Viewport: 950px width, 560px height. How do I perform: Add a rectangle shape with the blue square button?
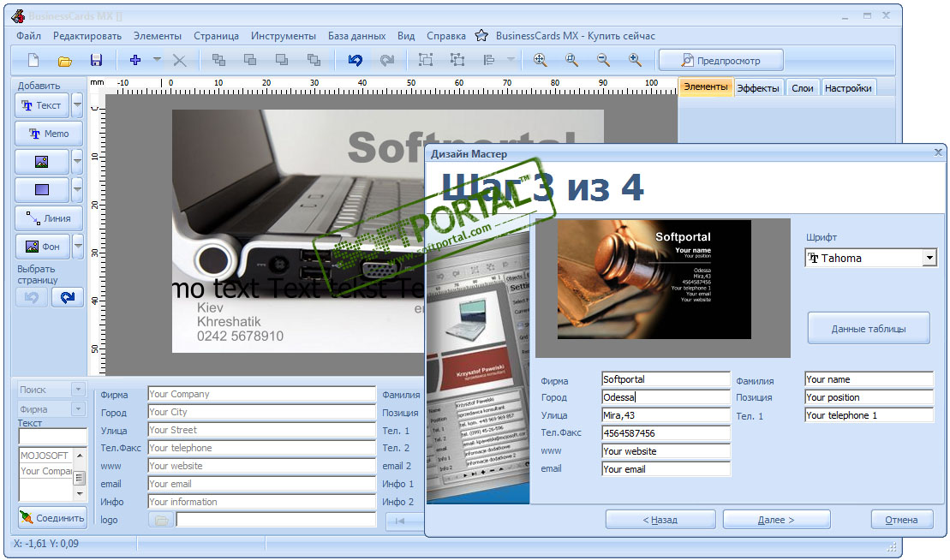[x=42, y=190]
